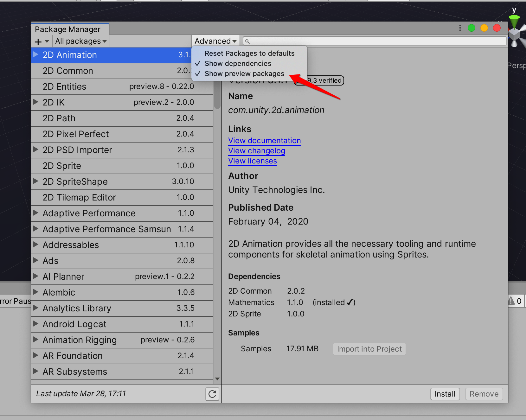Click the package name com.unity.2d.animation

pyautogui.click(x=276, y=110)
